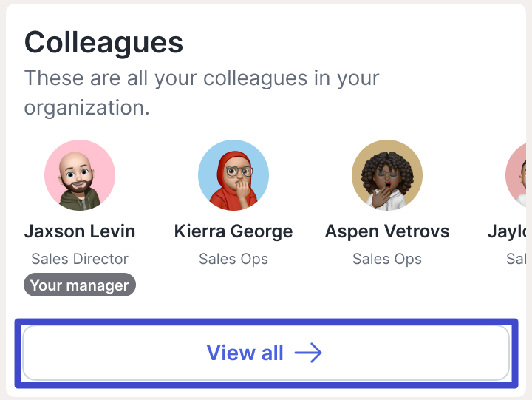This screenshot has height=400, width=532.
Task: Click Sales Ops under Aspen Vetrovs
Action: pos(387,259)
